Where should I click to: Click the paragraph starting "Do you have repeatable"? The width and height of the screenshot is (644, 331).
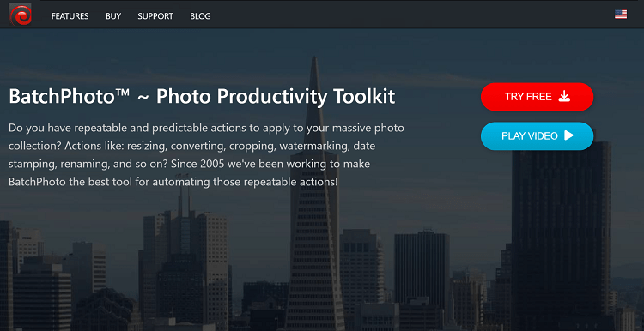[206, 154]
